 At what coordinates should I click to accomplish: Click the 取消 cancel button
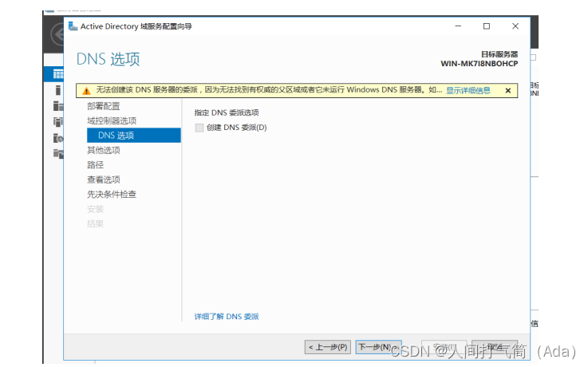495,347
